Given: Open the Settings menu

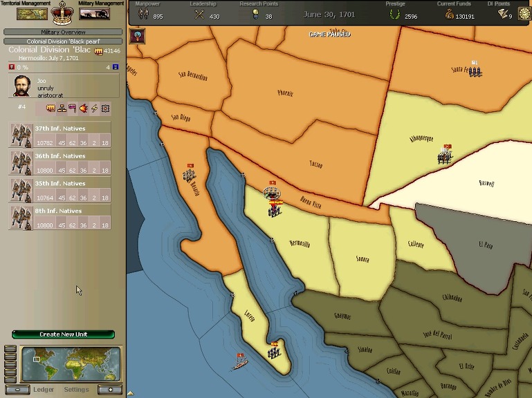Looking at the screenshot, I should pos(76,390).
